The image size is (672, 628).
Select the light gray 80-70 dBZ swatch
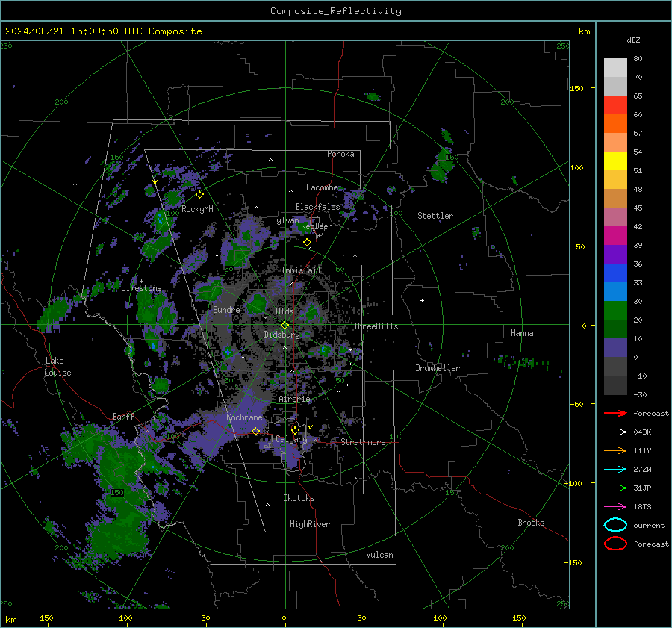[615, 67]
